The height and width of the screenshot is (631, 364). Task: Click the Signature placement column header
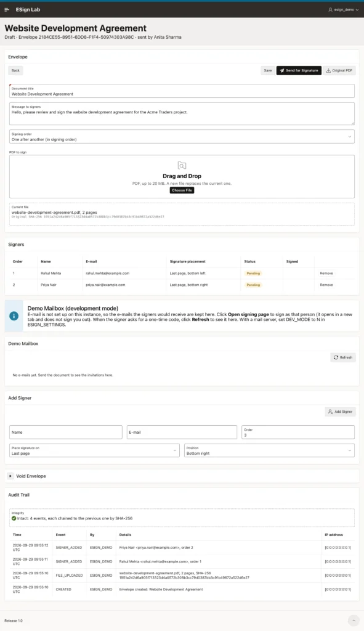pyautogui.click(x=187, y=261)
